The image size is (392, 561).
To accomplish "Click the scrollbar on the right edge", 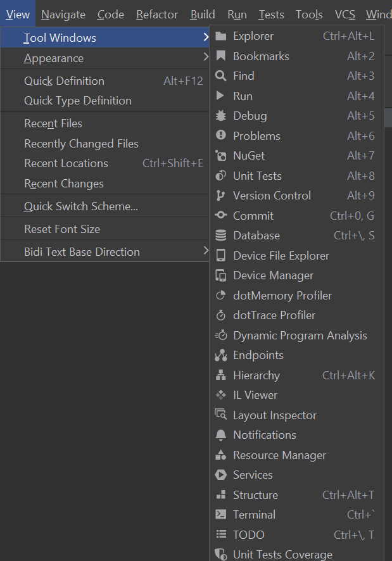I will [x=389, y=118].
